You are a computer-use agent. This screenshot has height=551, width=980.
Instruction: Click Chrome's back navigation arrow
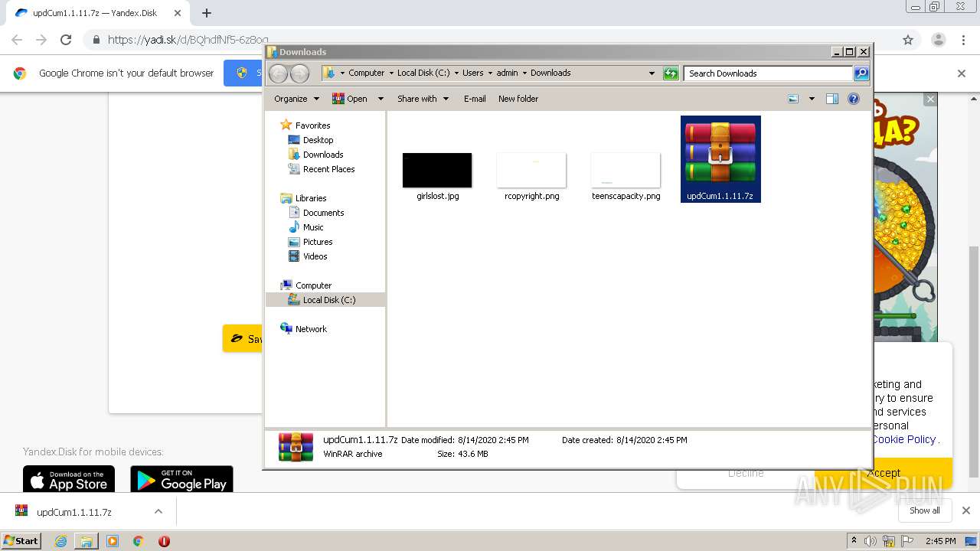point(17,40)
